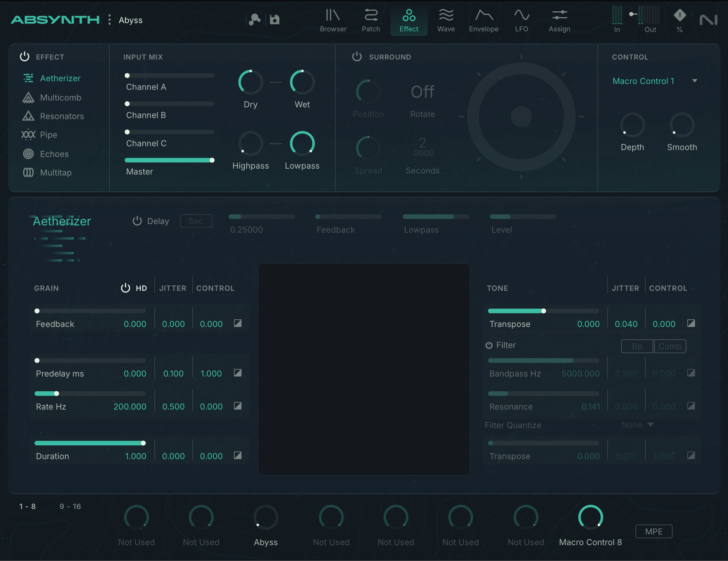Toggle the Grain HD power button
Screen dimensions: 728x561
coord(126,288)
